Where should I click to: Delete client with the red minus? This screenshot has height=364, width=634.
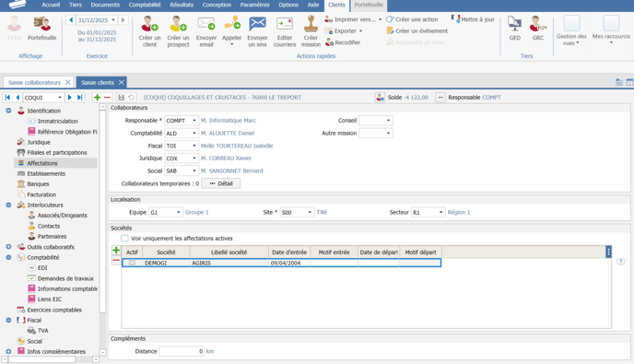[x=107, y=98]
